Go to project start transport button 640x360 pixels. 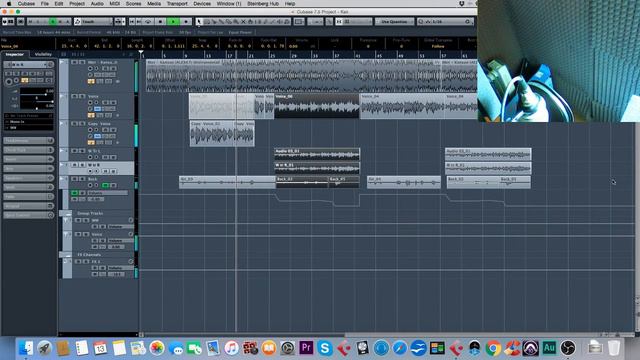(x=132, y=21)
